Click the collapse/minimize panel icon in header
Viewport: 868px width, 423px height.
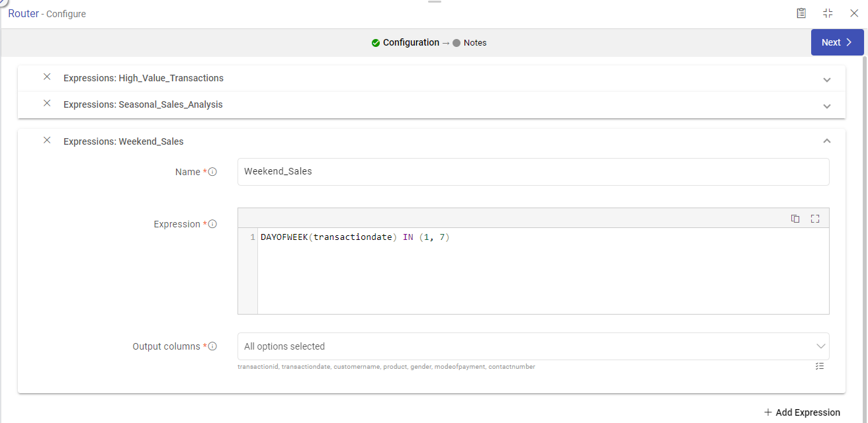828,13
